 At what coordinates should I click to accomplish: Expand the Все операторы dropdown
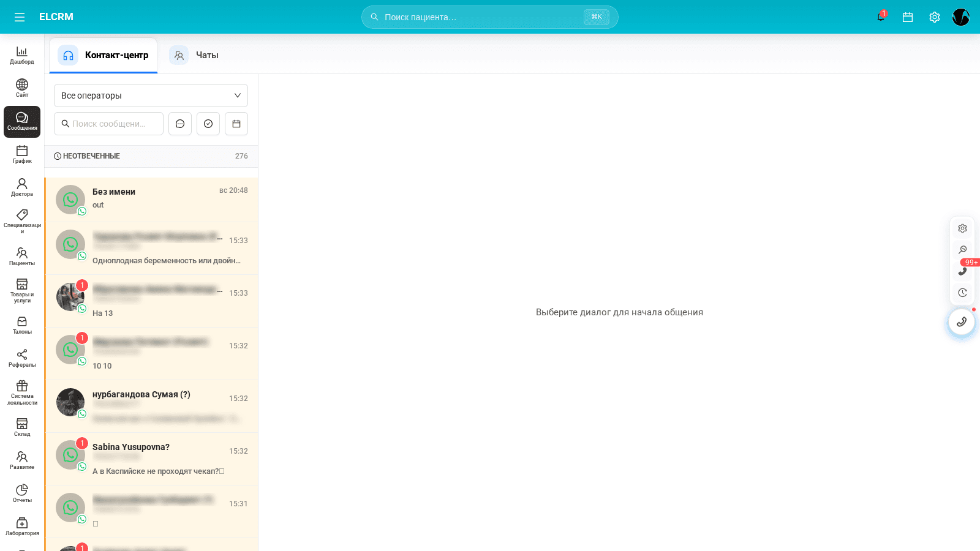tap(151, 96)
